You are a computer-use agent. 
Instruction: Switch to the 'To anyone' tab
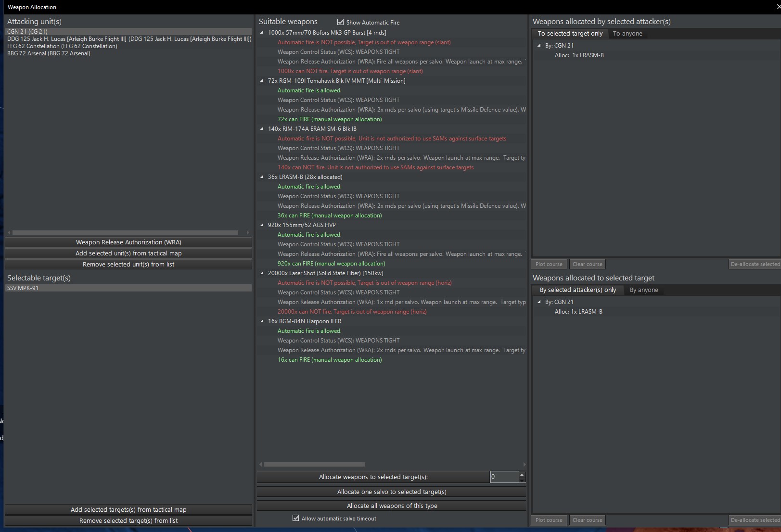(627, 34)
